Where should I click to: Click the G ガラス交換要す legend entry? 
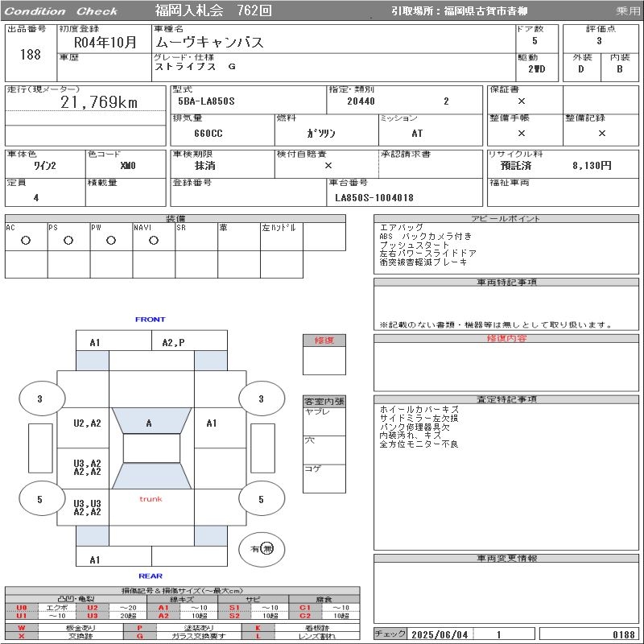[183, 636]
